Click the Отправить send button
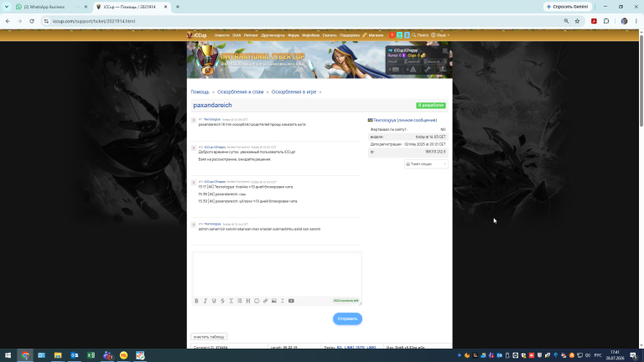This screenshot has width=644, height=362. pos(347,319)
